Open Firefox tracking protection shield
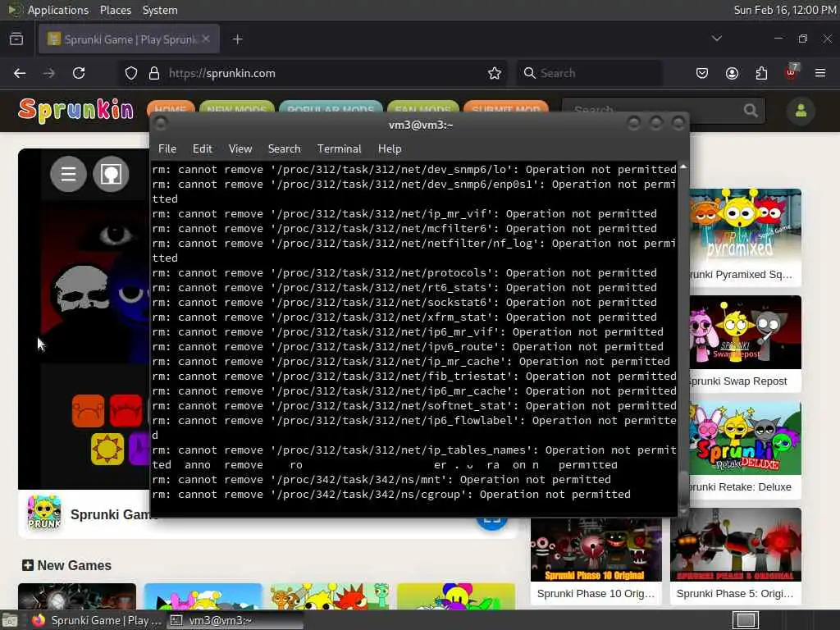840x630 pixels. coord(131,73)
